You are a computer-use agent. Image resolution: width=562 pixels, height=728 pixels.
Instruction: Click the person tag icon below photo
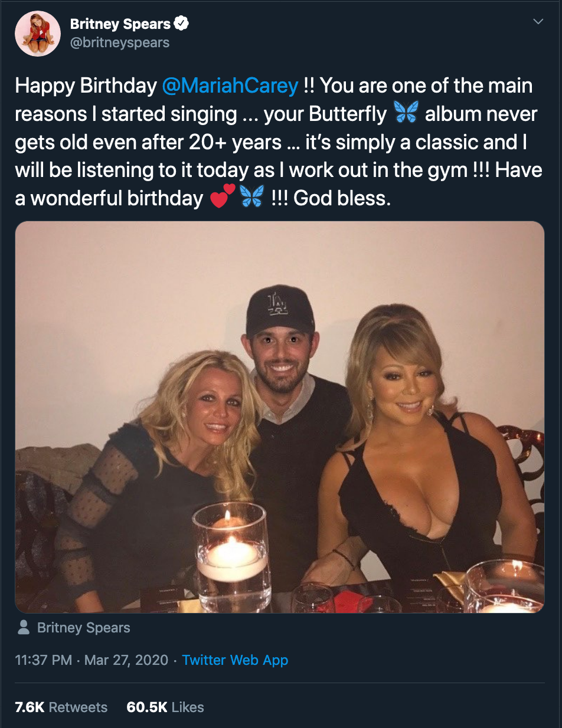24,628
